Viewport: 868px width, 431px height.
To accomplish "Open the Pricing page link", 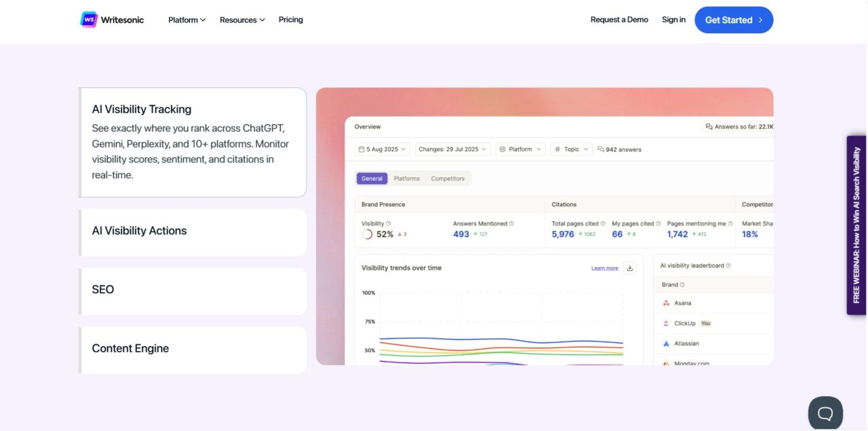I will pyautogui.click(x=291, y=20).
